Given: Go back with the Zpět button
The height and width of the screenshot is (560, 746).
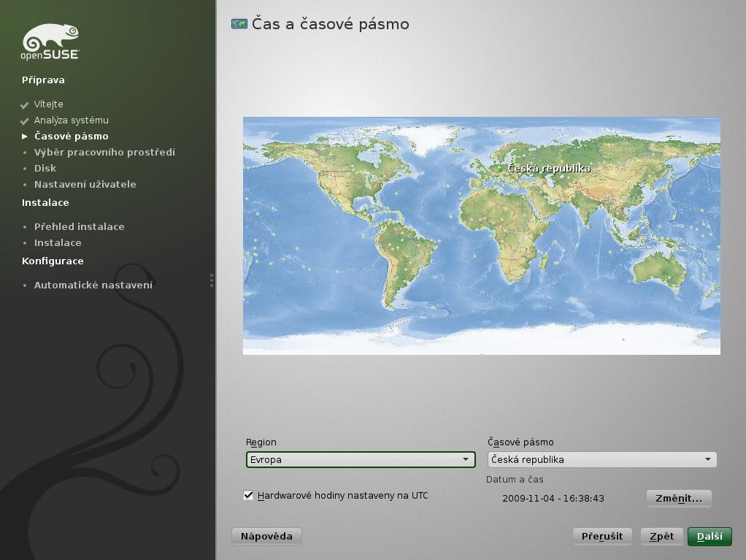Looking at the screenshot, I should tap(661, 536).
